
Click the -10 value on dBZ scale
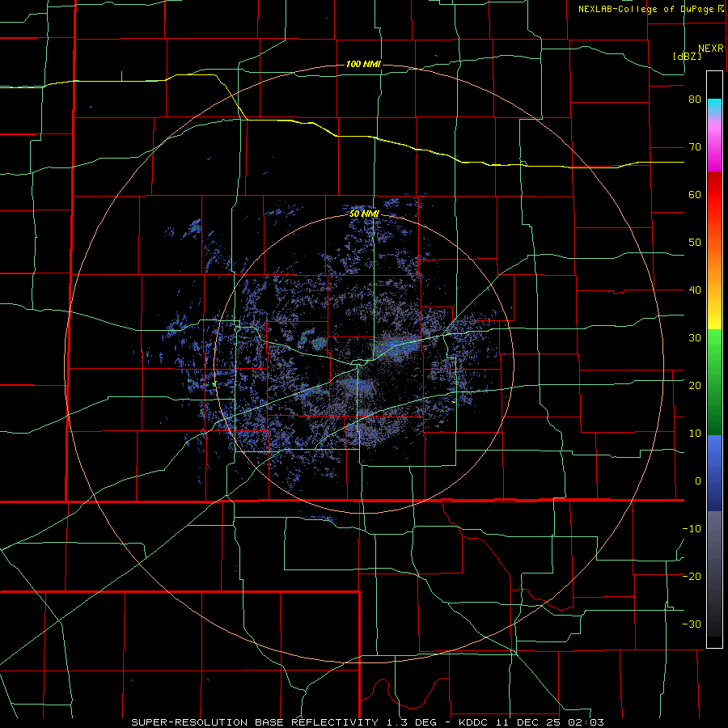point(692,529)
